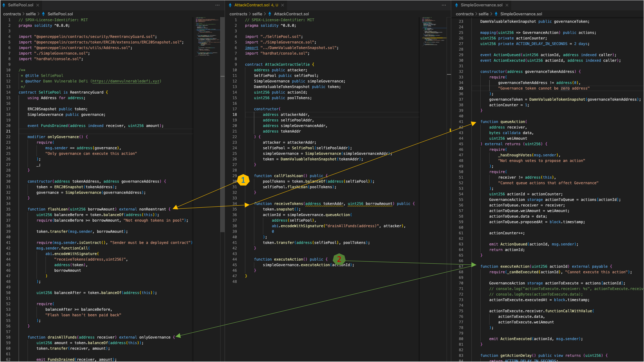
Task: Click Ethereum icon on SimpleGovernance.sol tab
Action: coord(456,5)
